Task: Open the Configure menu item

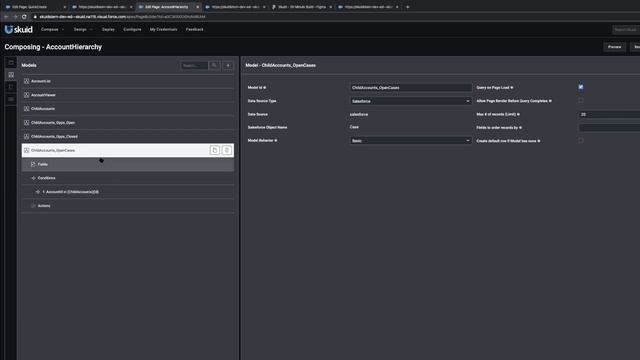Action: coord(132,29)
